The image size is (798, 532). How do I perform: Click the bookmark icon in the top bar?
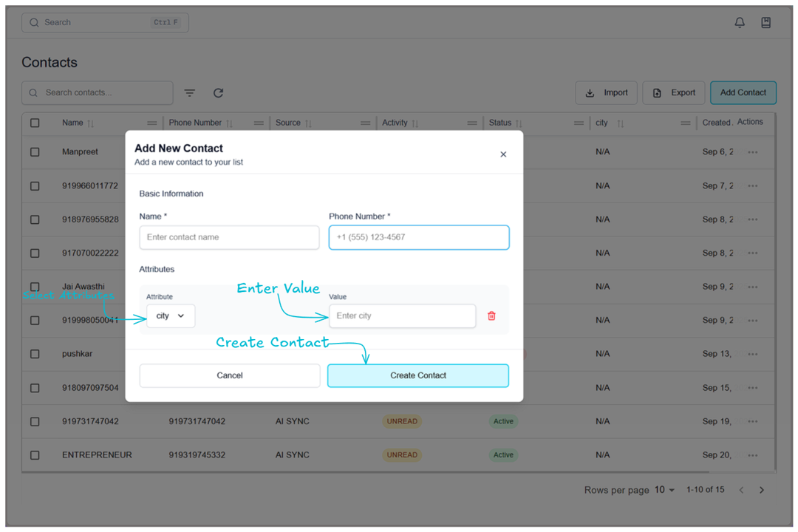[765, 22]
